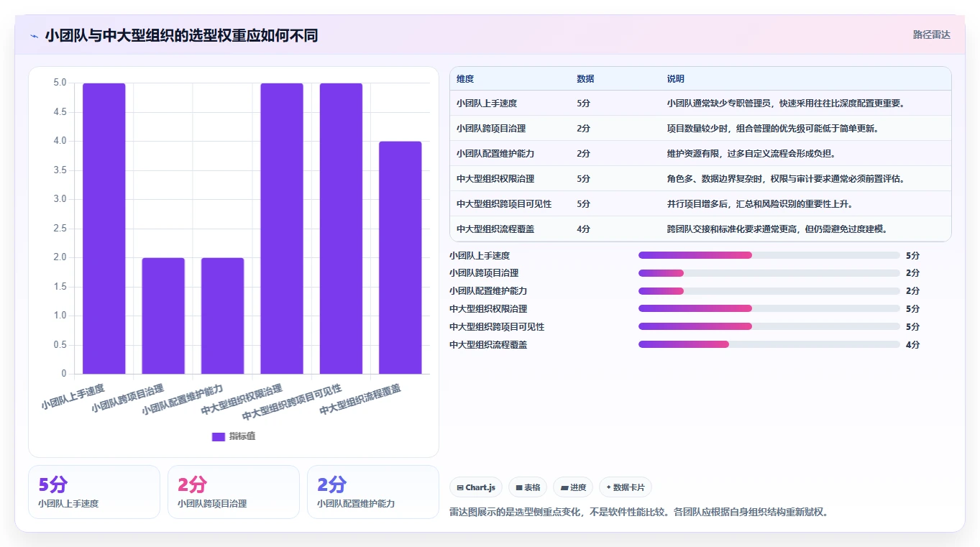The image size is (980, 547).
Task: Open the 2分 小团队配置维护能力 stat card
Action: (x=373, y=492)
